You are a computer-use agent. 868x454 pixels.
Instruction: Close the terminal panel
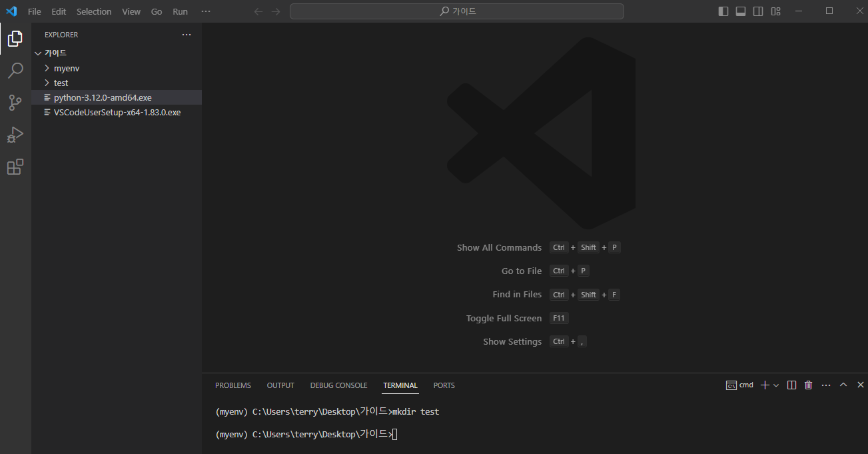coord(861,385)
